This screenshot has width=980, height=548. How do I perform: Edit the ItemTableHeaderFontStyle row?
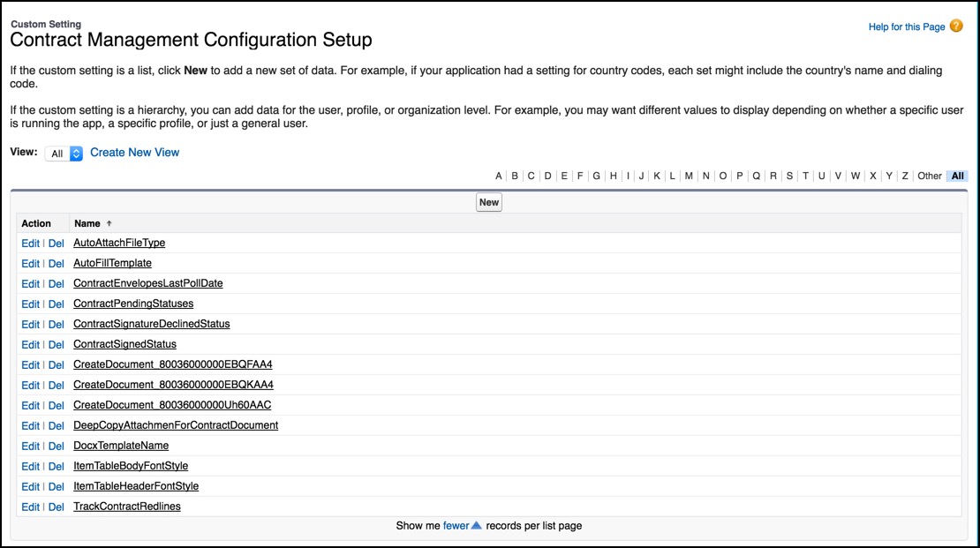(30, 487)
